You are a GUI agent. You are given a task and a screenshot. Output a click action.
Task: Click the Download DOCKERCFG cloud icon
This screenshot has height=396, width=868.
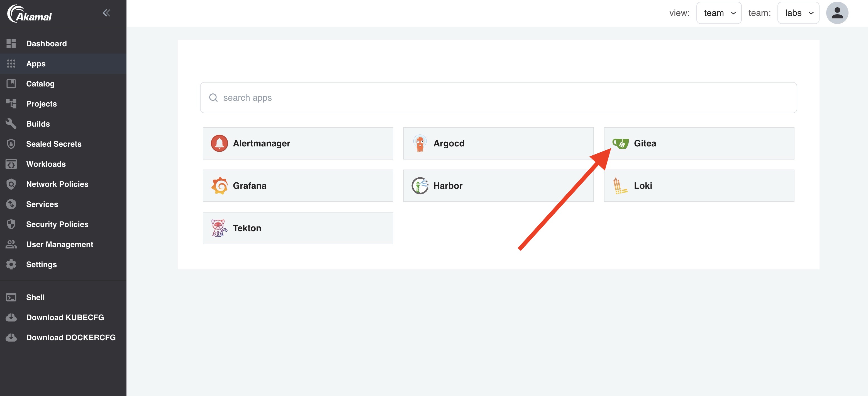[11, 337]
